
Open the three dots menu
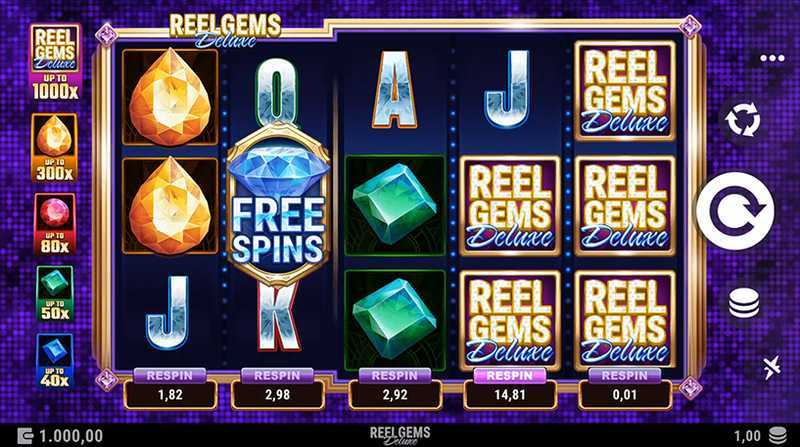772,58
